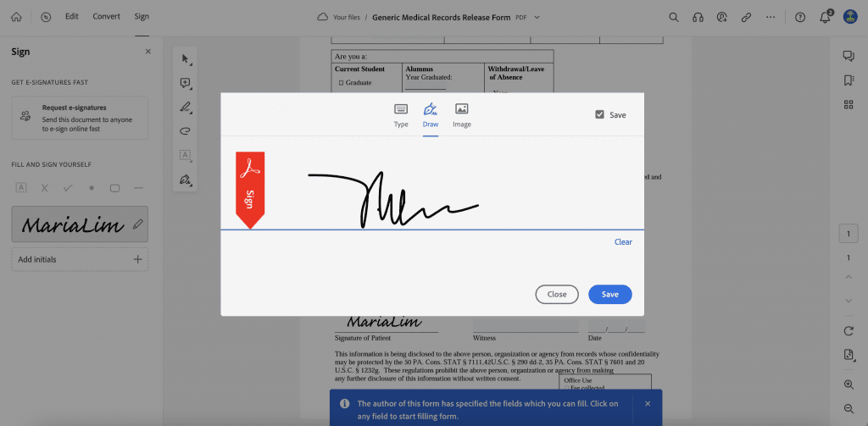This screenshot has width=868, height=426.
Task: Click the info icon in the blue banner
Action: 344,403
